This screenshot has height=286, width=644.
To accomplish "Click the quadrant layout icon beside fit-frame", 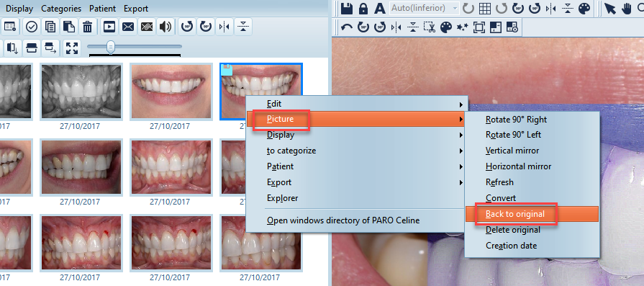I will point(496,27).
